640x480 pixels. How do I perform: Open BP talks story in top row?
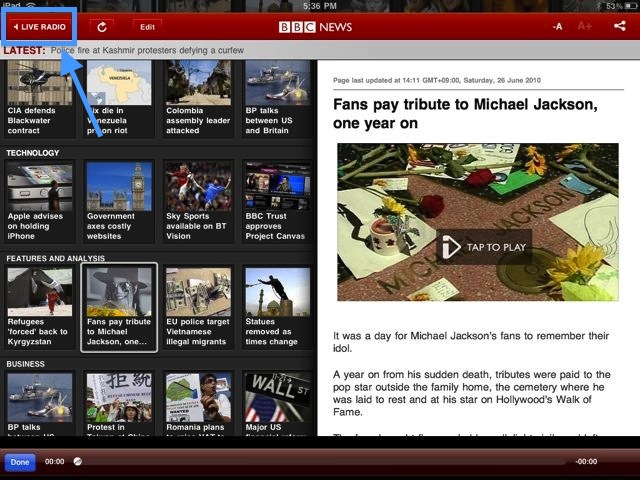coord(278,98)
